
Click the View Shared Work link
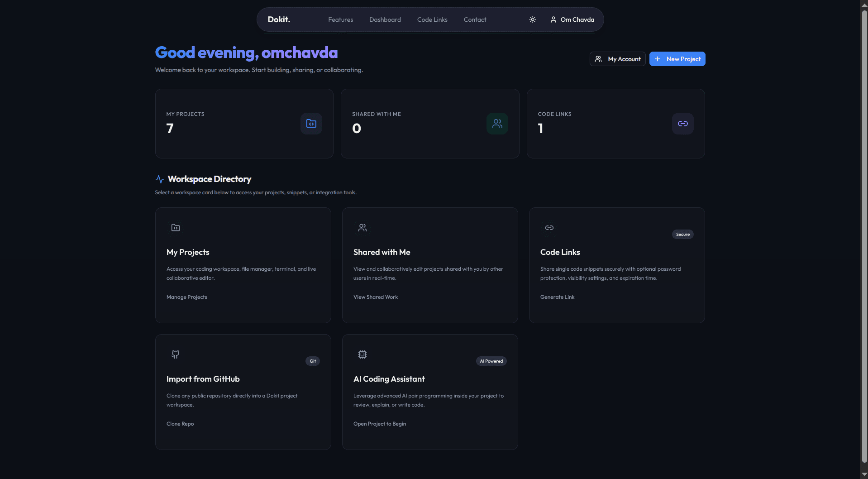click(376, 297)
